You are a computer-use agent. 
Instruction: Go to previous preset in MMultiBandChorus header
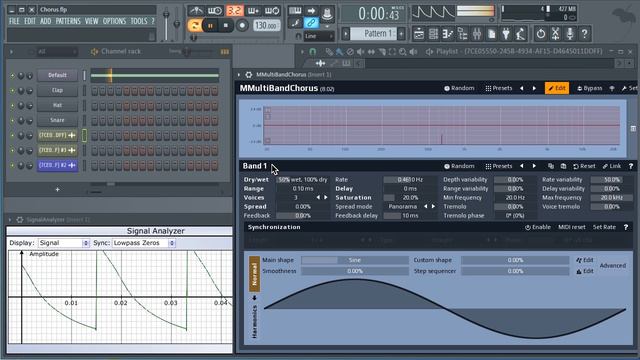pyautogui.click(x=522, y=88)
